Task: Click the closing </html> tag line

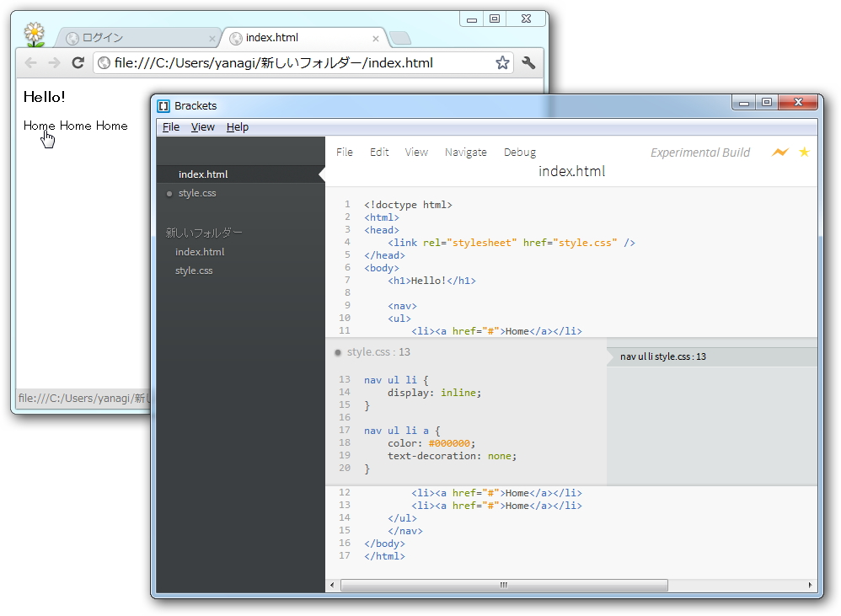Action: click(x=384, y=556)
